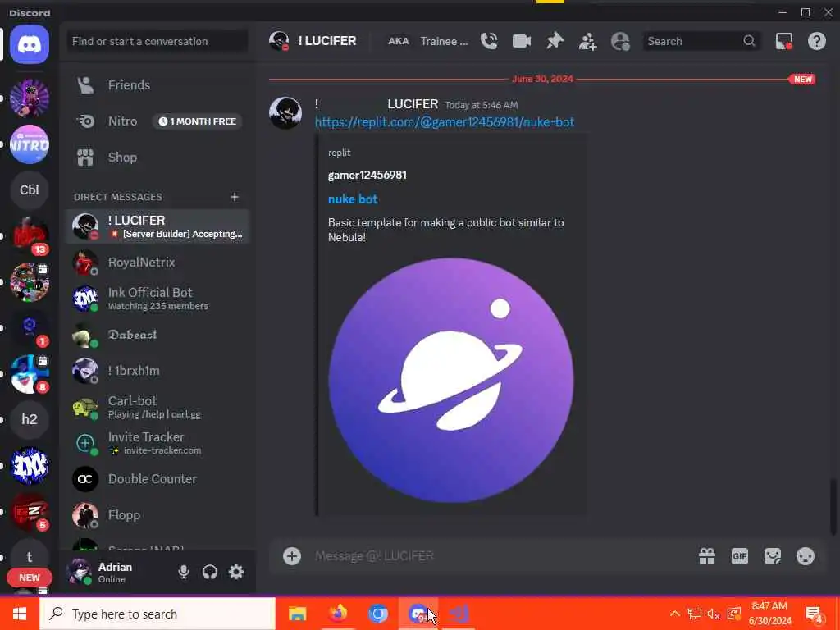
Task: Open the Windows Start menu
Action: [20, 614]
